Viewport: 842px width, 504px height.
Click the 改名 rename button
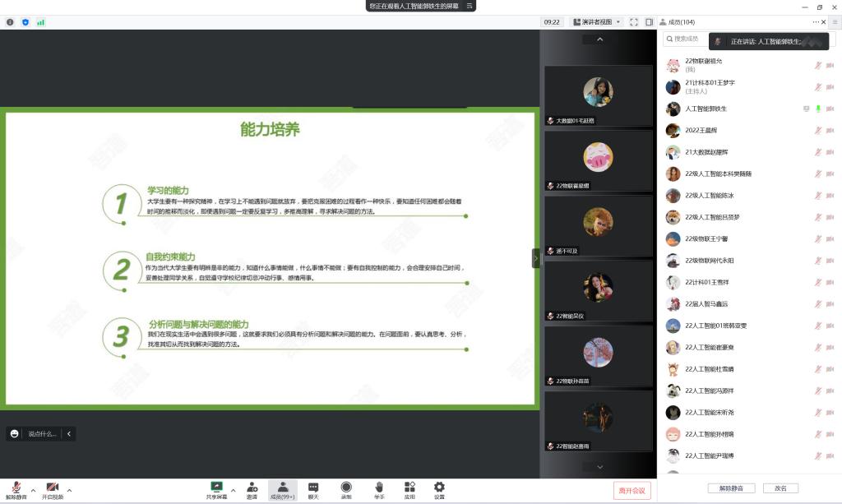780,488
